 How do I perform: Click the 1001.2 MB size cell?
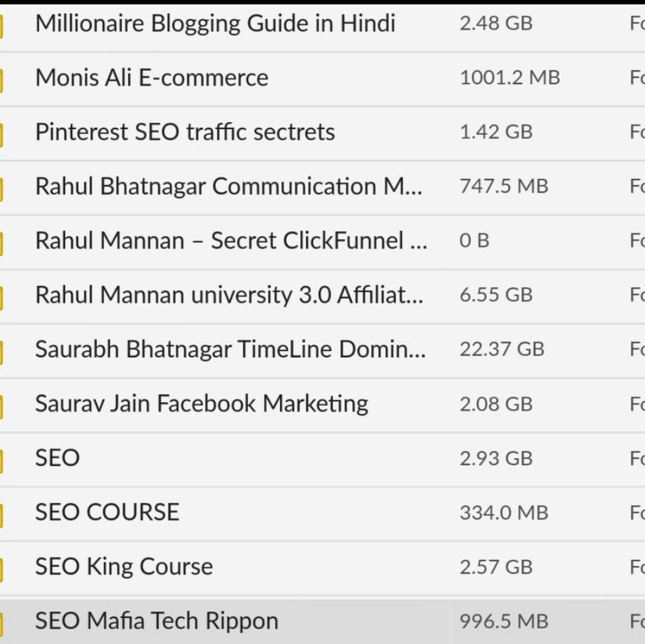click(509, 78)
